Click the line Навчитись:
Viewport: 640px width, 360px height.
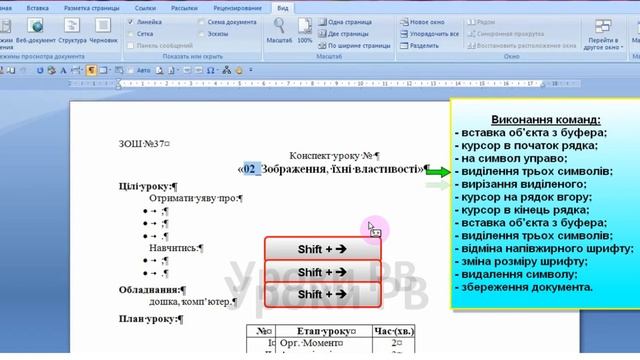[x=173, y=248]
